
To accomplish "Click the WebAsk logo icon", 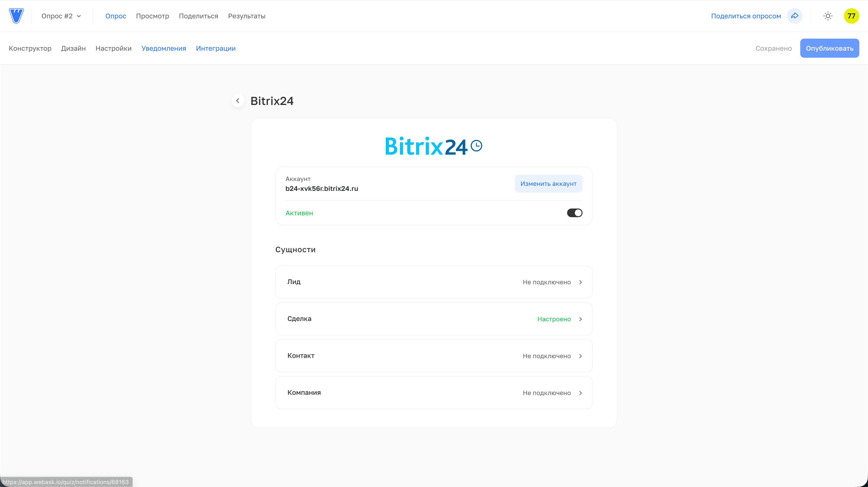I will pyautogui.click(x=16, y=16).
